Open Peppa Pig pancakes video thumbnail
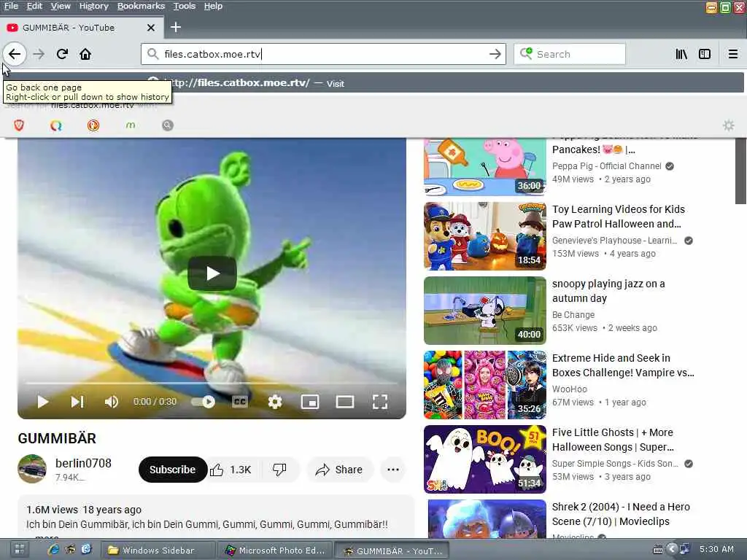747x560 pixels. tap(484, 166)
